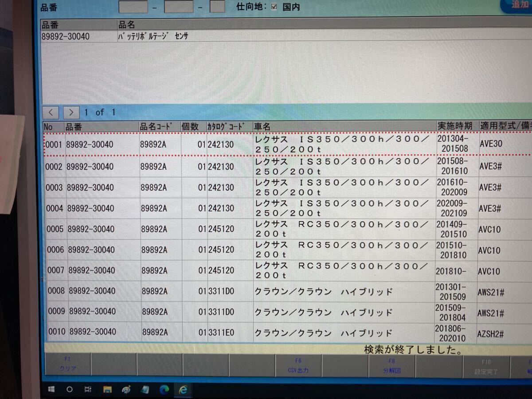This screenshot has height=399, width=532.
Task: Go to the next results page arrow
Action: (x=71, y=112)
